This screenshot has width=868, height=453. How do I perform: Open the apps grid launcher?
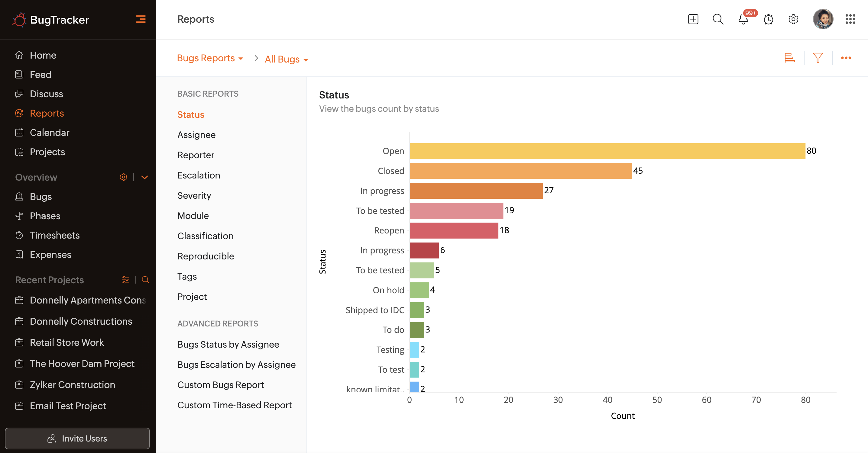pos(850,19)
